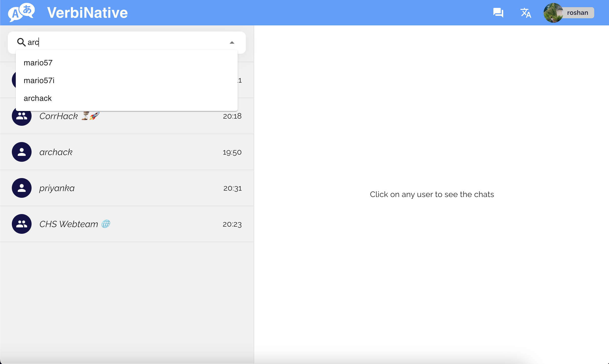Viewport: 609px width, 364px height.
Task: Open the archack chat in list
Action: (56, 152)
